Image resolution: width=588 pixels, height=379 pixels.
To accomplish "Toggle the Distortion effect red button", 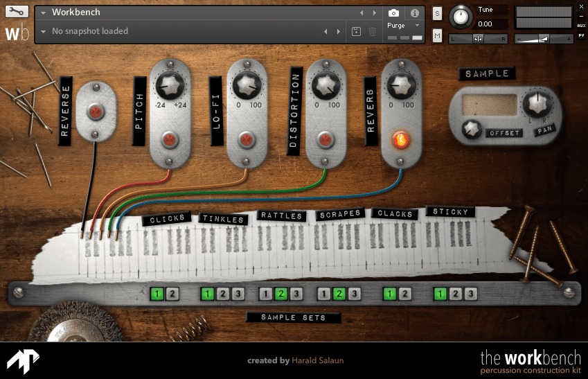I will coord(325,139).
